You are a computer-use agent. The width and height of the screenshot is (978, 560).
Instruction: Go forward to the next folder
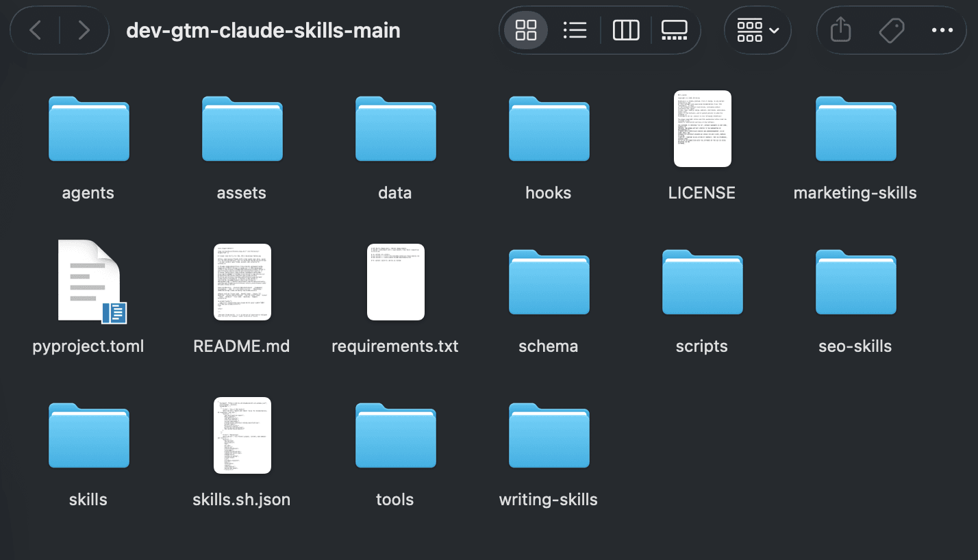click(84, 30)
